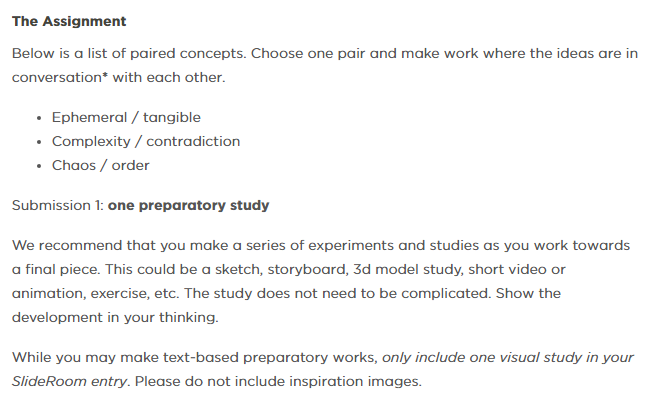This screenshot has height=397, width=647.
Task: Click the italic words "SlideRoom entry"
Action: tap(69, 381)
